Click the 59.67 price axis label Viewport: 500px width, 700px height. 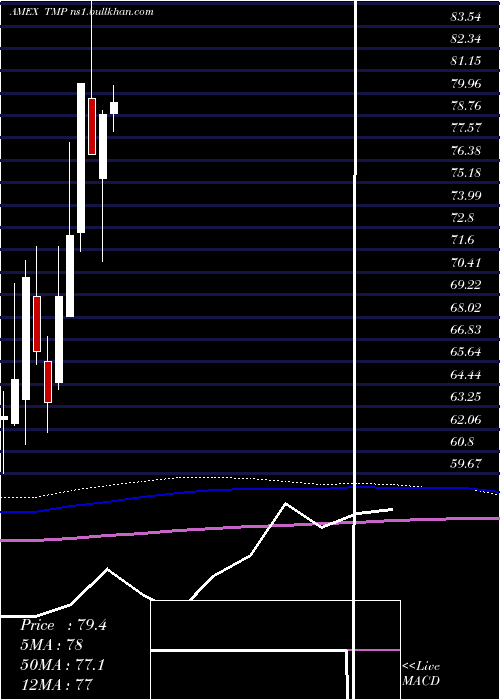tap(466, 464)
